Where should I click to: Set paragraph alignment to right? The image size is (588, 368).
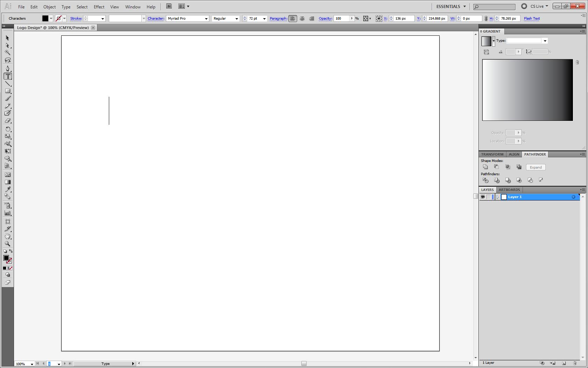click(311, 19)
